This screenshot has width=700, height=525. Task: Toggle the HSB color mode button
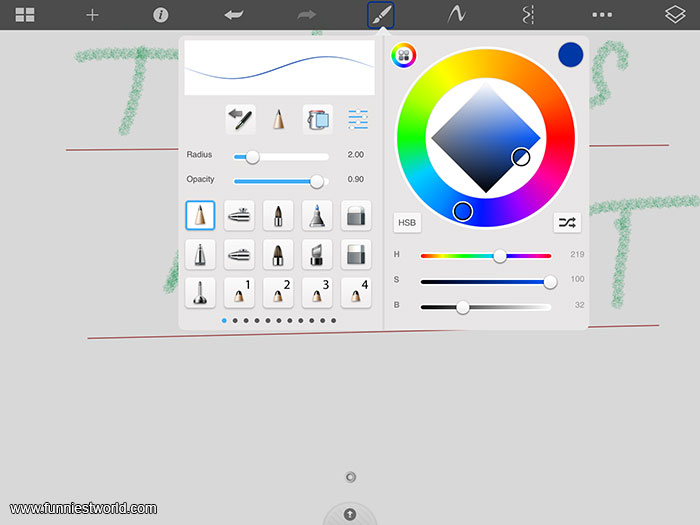click(x=407, y=222)
